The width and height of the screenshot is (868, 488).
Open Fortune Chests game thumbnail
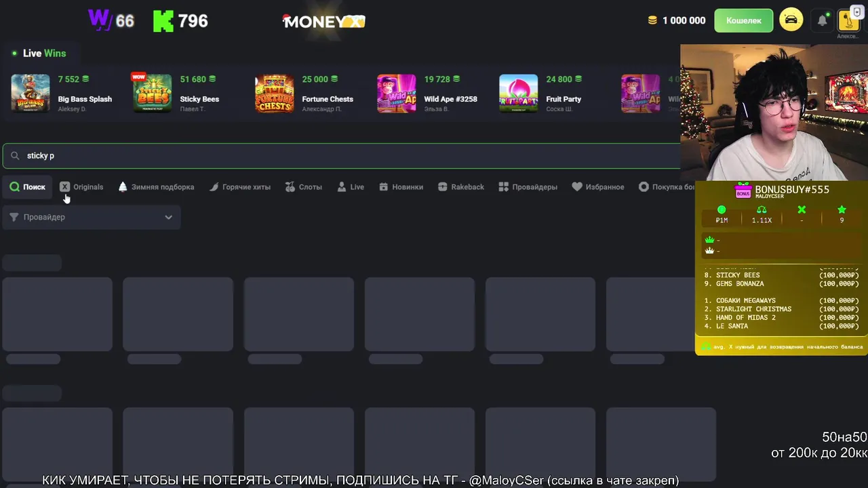tap(275, 93)
